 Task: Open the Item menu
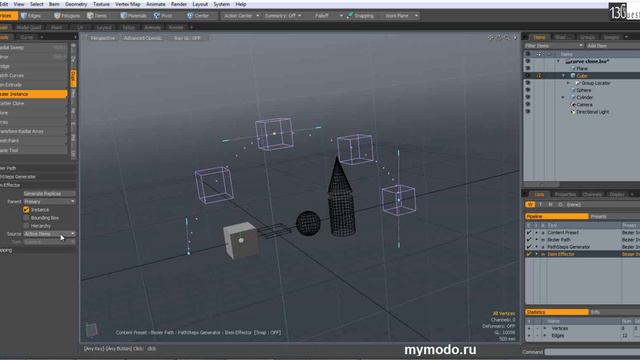tap(54, 4)
